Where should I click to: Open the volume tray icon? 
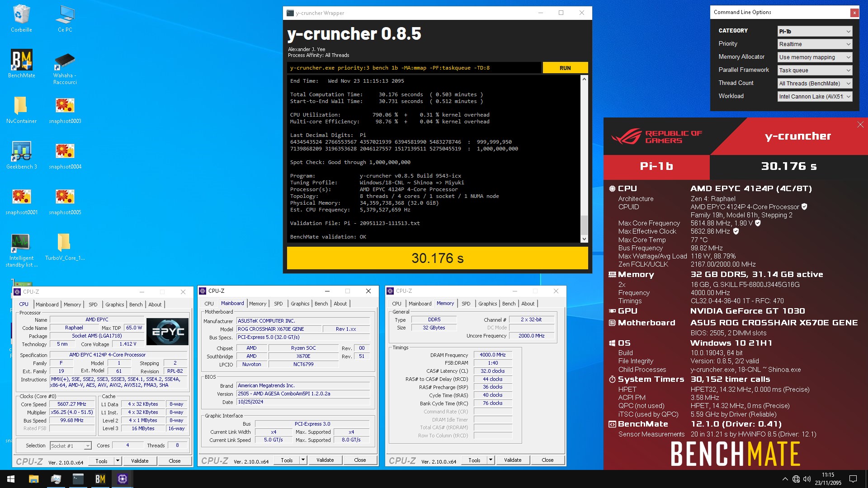coord(807,479)
